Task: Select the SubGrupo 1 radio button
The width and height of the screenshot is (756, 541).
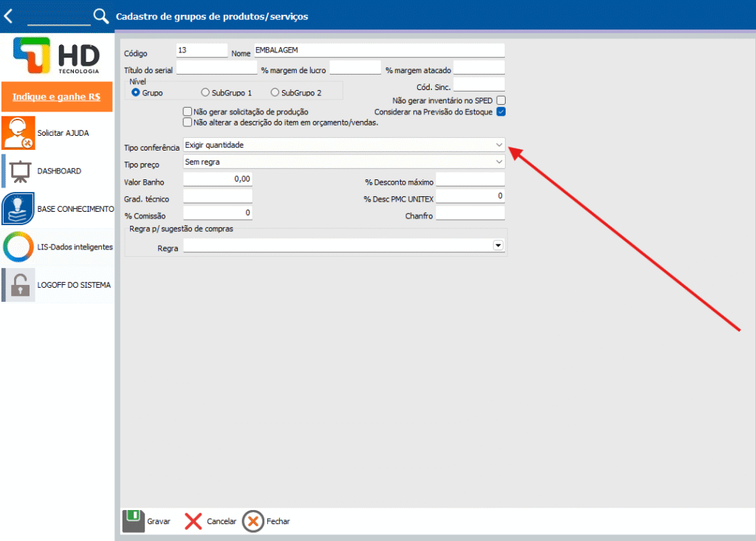Action: [x=205, y=93]
